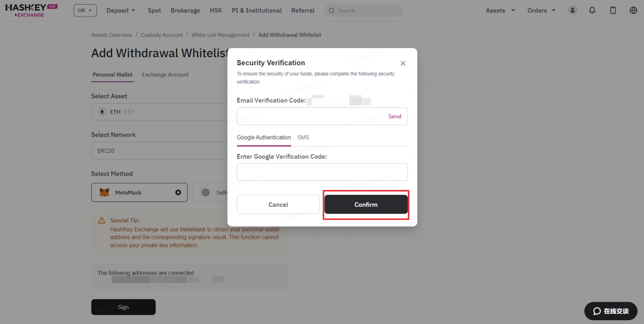Click the Cancel button
This screenshot has width=644, height=324.
(278, 205)
